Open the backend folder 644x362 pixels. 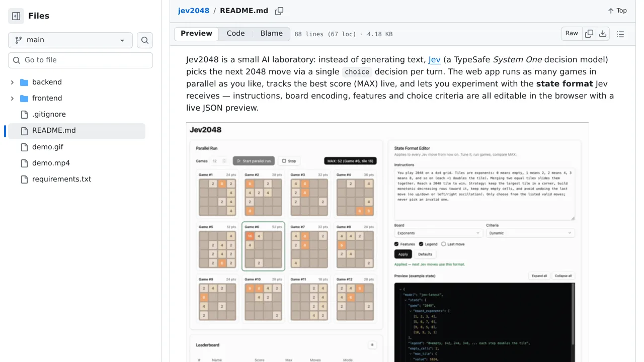47,82
